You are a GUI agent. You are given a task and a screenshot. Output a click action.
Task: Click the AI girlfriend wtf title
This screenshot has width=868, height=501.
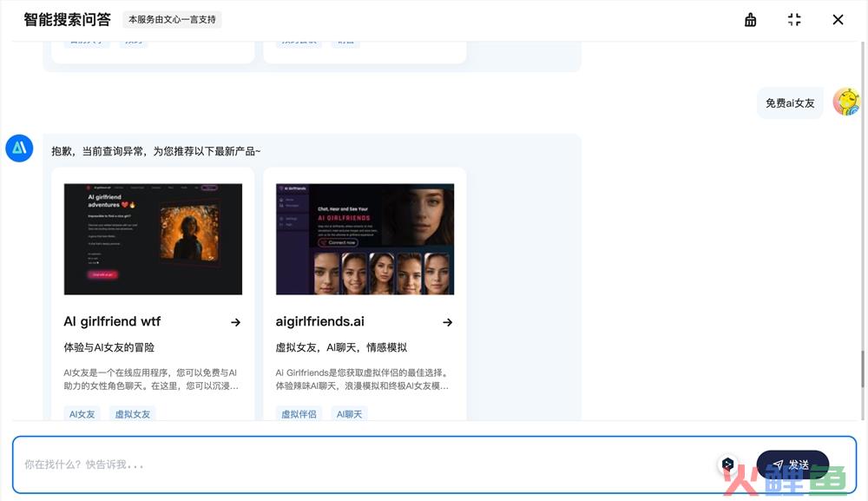coord(112,322)
